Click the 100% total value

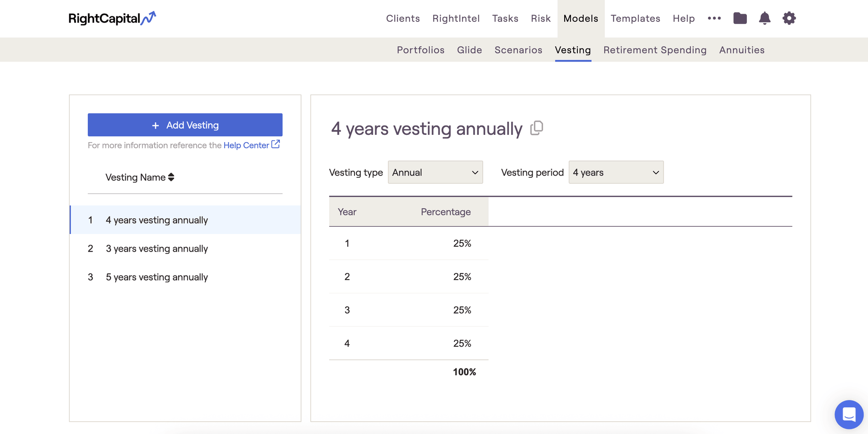[x=464, y=372]
